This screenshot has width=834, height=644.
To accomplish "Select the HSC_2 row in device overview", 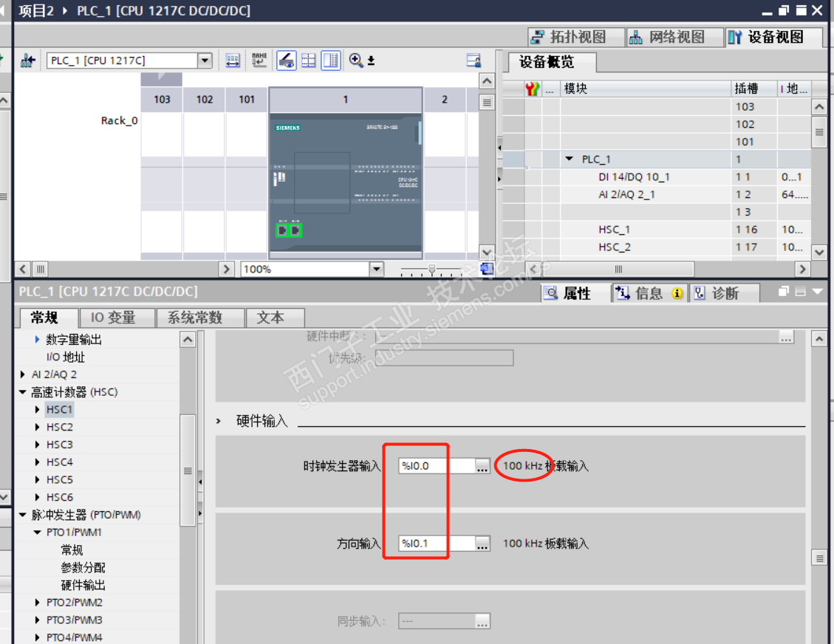I will [x=657, y=247].
